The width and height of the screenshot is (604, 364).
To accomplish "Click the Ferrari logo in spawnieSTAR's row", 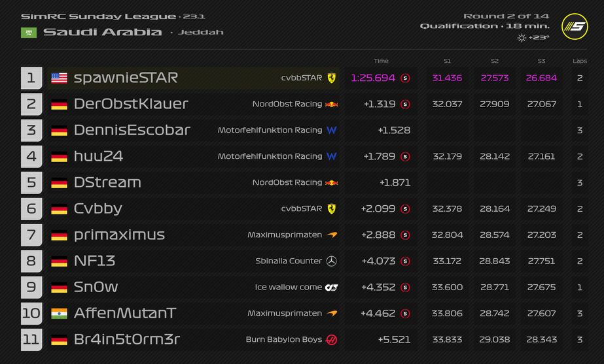I will (332, 78).
